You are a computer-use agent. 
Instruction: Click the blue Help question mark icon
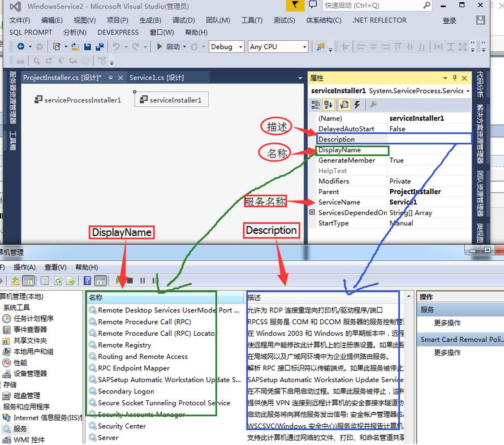click(x=87, y=281)
